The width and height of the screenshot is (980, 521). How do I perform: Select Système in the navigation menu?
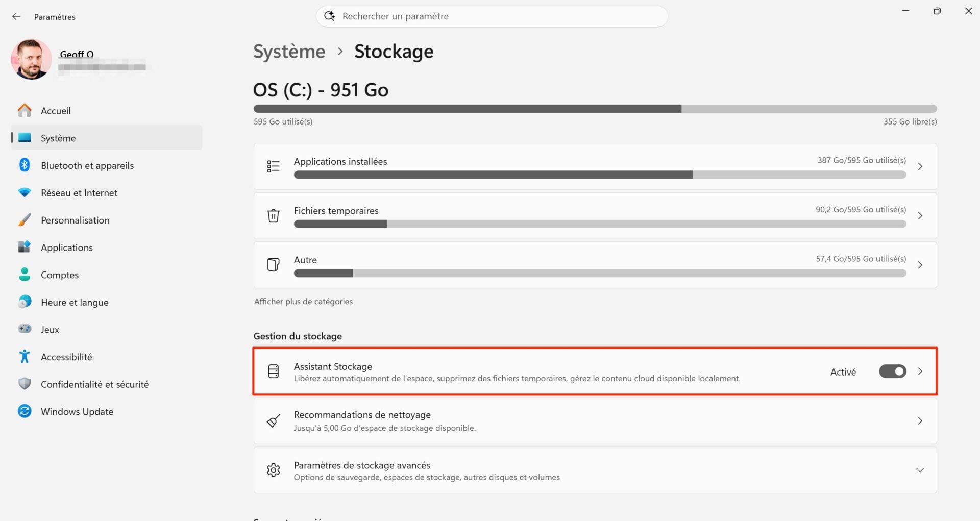click(x=58, y=138)
